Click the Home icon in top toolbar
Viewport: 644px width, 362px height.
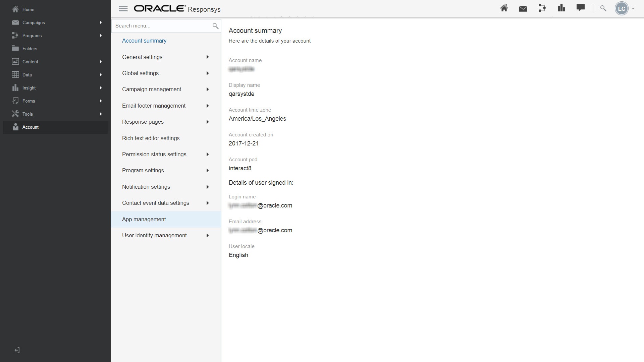click(x=504, y=8)
